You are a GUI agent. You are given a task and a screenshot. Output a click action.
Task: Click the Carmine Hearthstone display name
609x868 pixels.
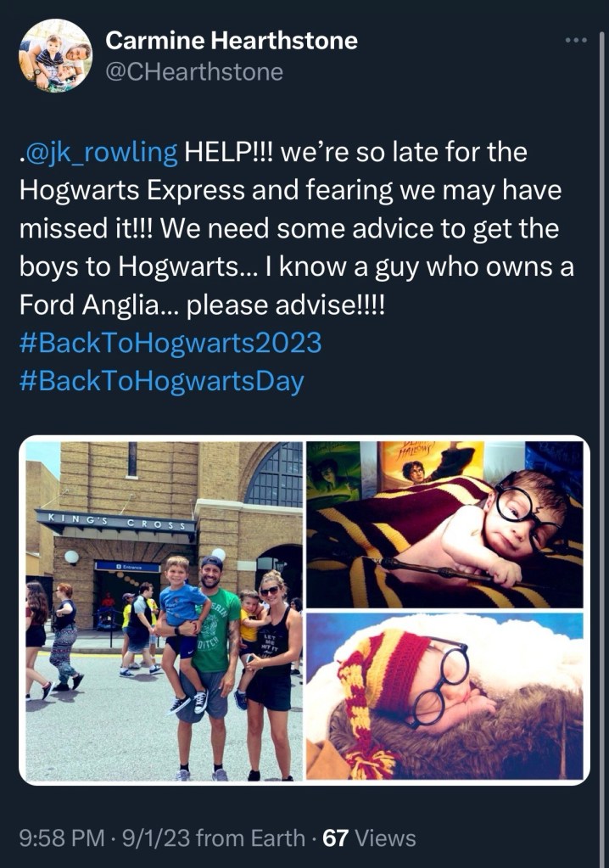click(x=232, y=41)
